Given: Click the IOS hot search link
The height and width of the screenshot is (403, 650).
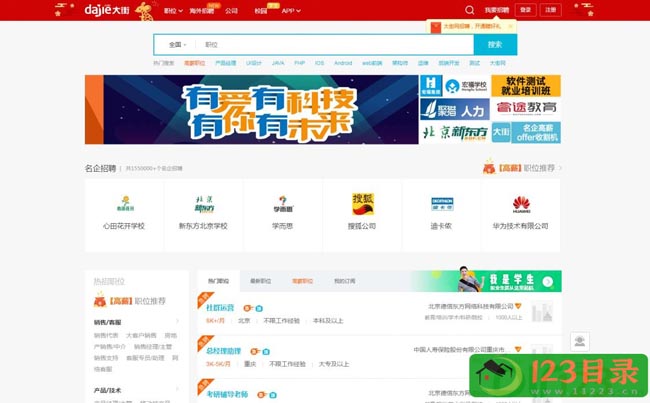Looking at the screenshot, I should pos(319,63).
